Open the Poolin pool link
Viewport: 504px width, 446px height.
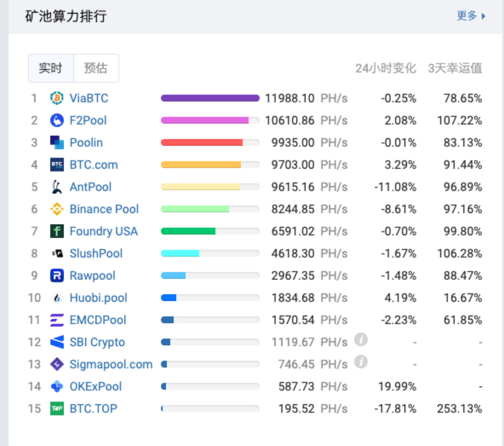(86, 142)
